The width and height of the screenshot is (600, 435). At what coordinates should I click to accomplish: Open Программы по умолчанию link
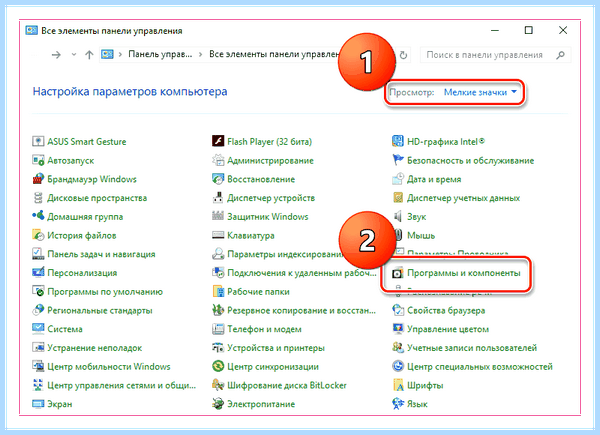pos(105,292)
